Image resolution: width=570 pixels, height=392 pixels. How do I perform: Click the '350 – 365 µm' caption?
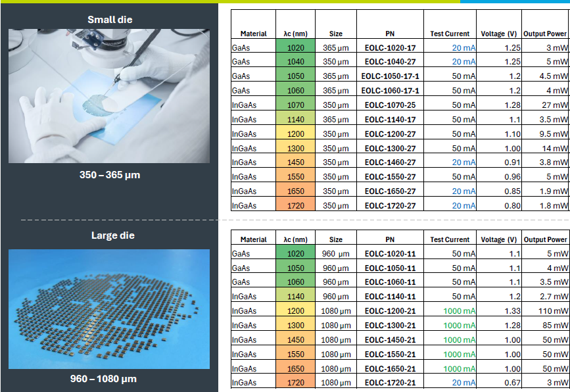(x=110, y=175)
